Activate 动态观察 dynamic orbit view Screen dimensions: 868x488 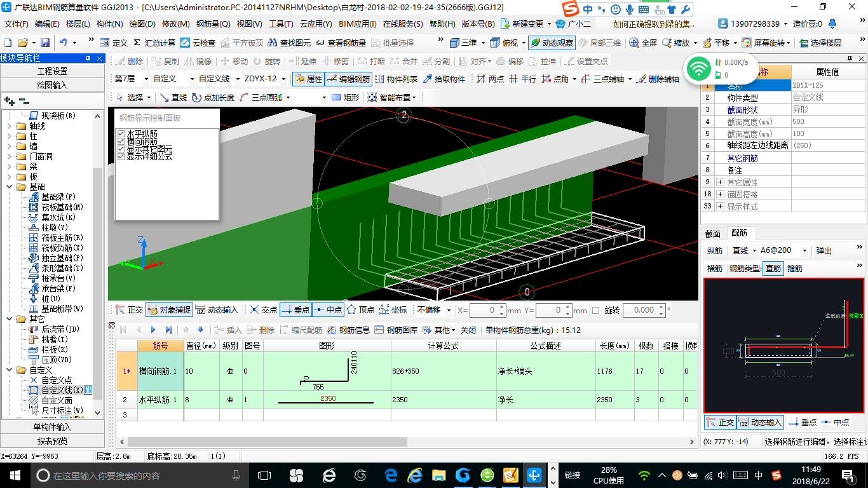(552, 43)
